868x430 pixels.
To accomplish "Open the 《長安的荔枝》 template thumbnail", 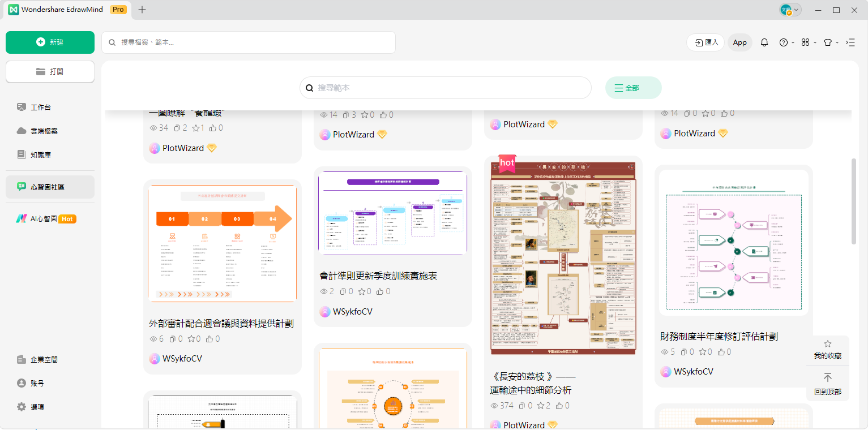I will click(563, 258).
